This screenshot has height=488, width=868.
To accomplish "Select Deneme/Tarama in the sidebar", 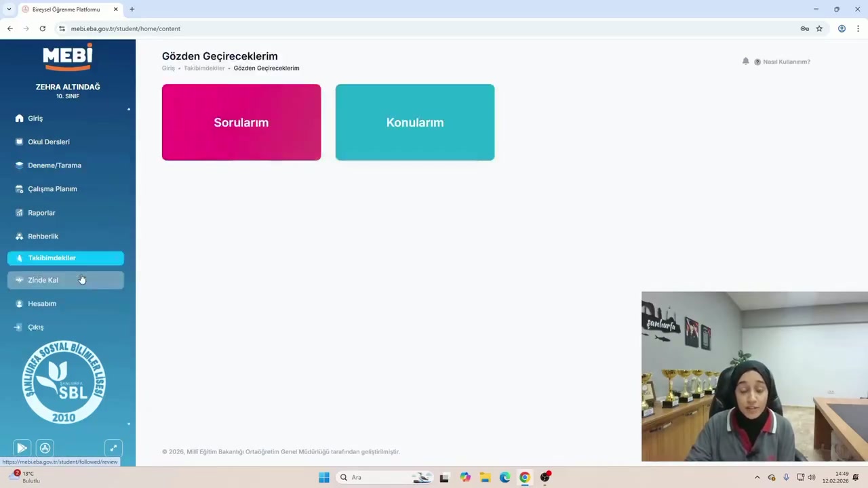I will pyautogui.click(x=54, y=165).
